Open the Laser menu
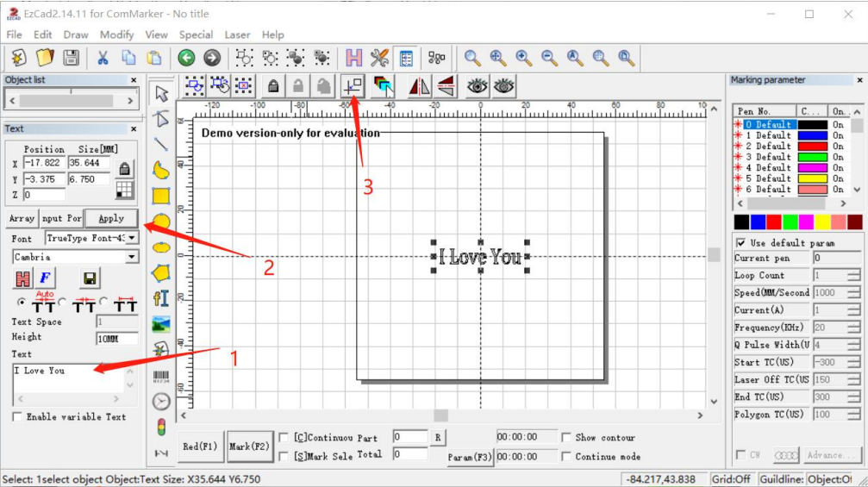The width and height of the screenshot is (868, 487). [x=237, y=34]
